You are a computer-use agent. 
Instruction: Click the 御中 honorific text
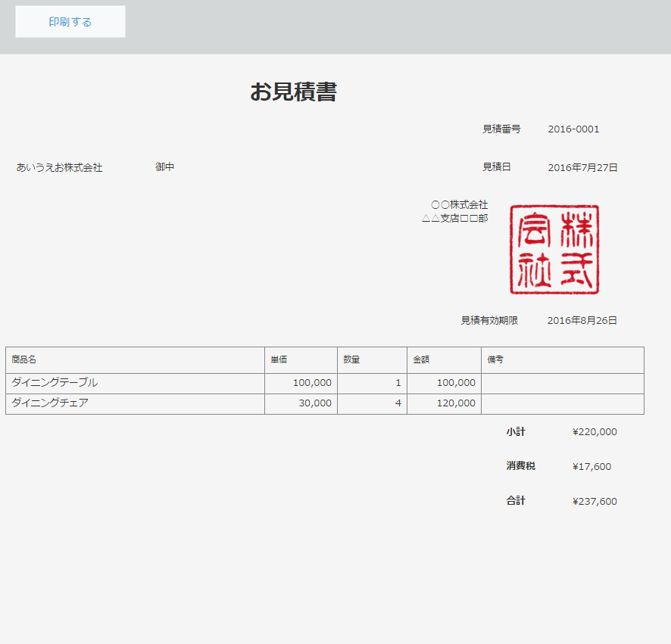165,167
